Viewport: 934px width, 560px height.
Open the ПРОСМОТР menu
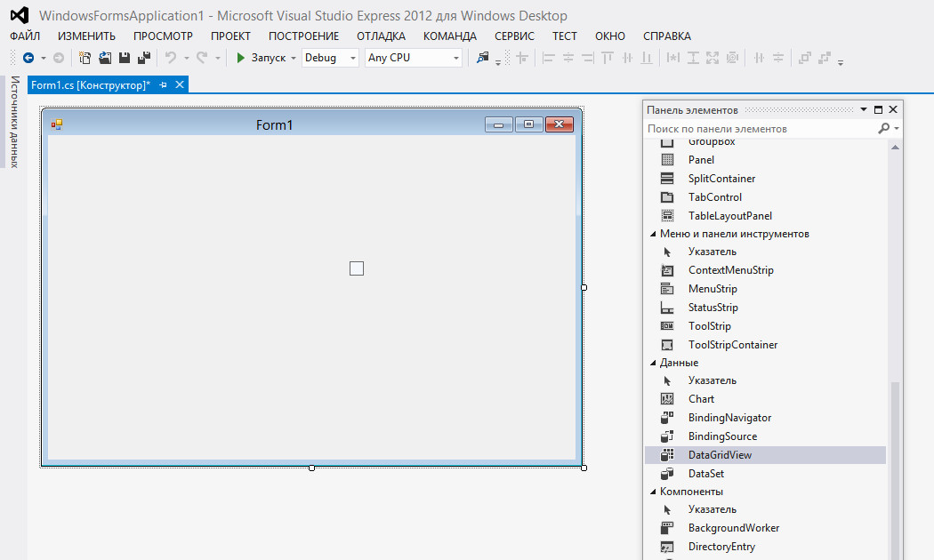pyautogui.click(x=163, y=36)
